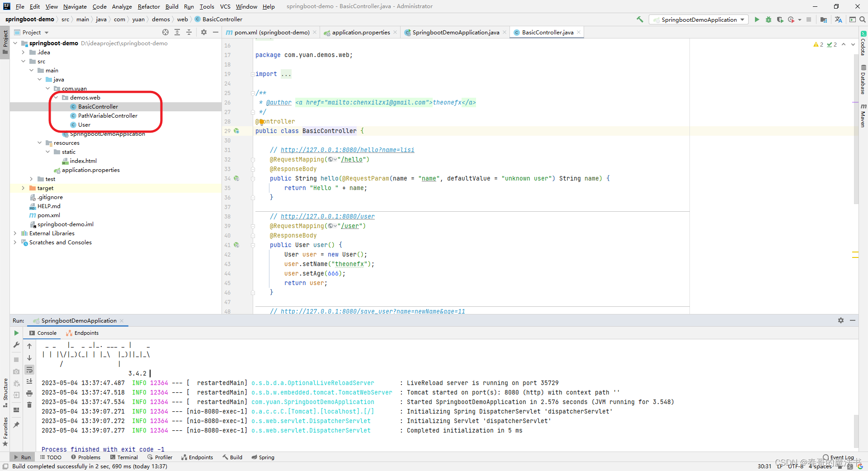Run with coverage shield icon
This screenshot has width=868, height=471.
(780, 19)
